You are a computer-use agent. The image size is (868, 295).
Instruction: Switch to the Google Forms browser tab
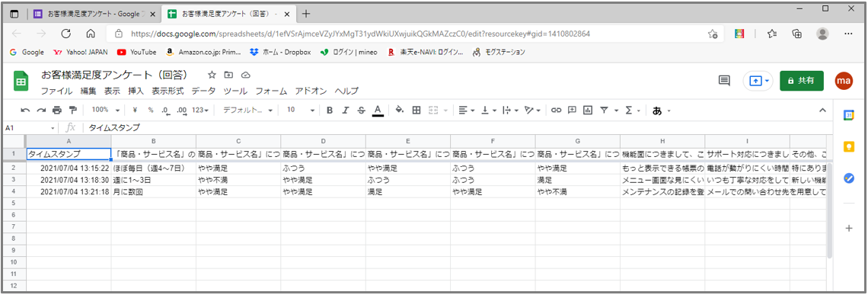point(95,13)
